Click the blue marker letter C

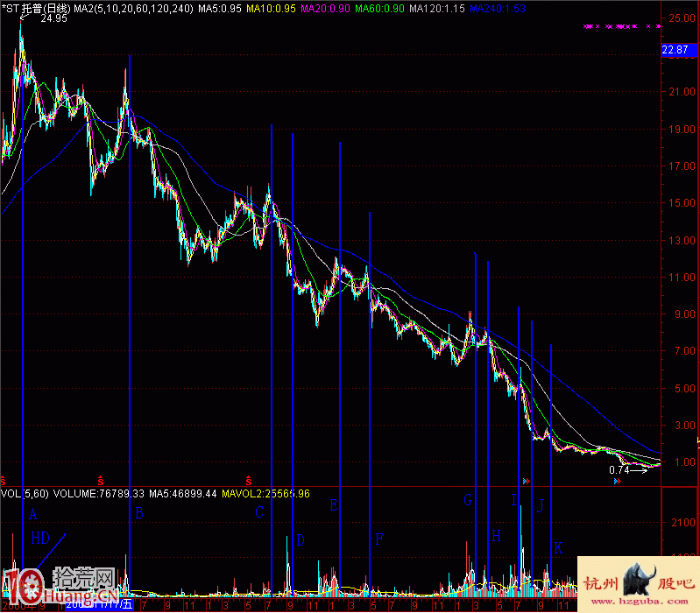click(x=259, y=513)
